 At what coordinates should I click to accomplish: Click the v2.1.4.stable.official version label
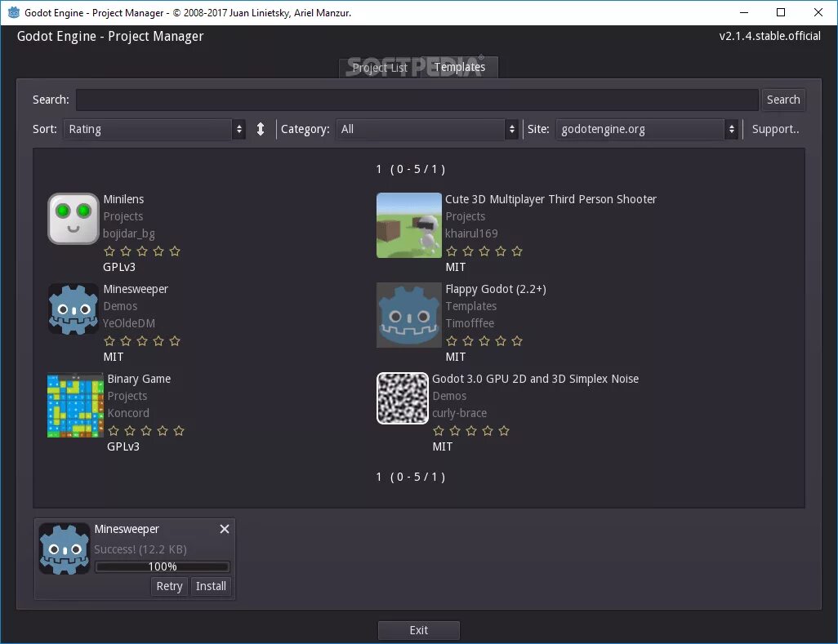click(769, 36)
